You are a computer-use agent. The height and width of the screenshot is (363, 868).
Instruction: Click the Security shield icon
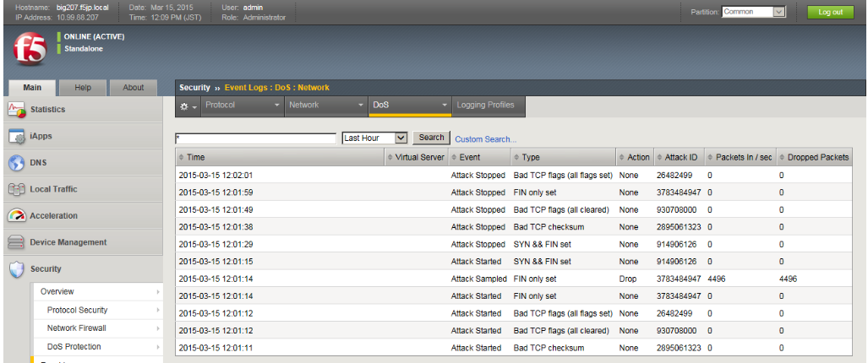click(x=17, y=269)
